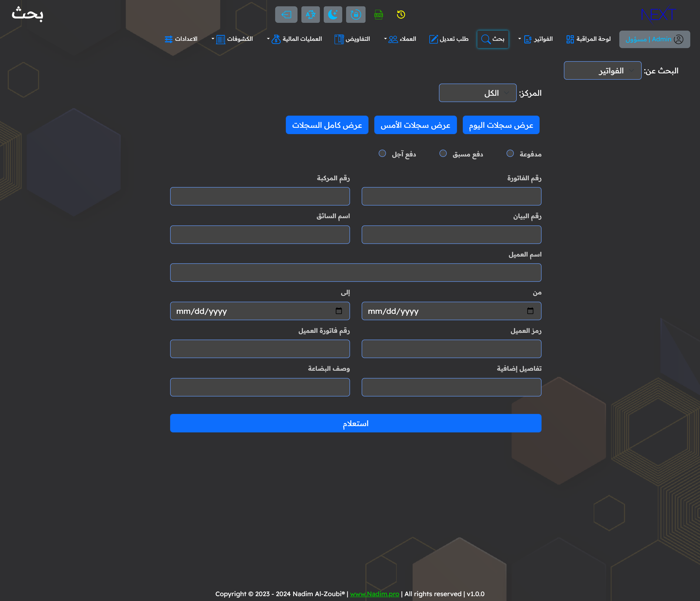The height and width of the screenshot is (601, 700).
Task: Open the green LOG file icon
Action: click(378, 15)
